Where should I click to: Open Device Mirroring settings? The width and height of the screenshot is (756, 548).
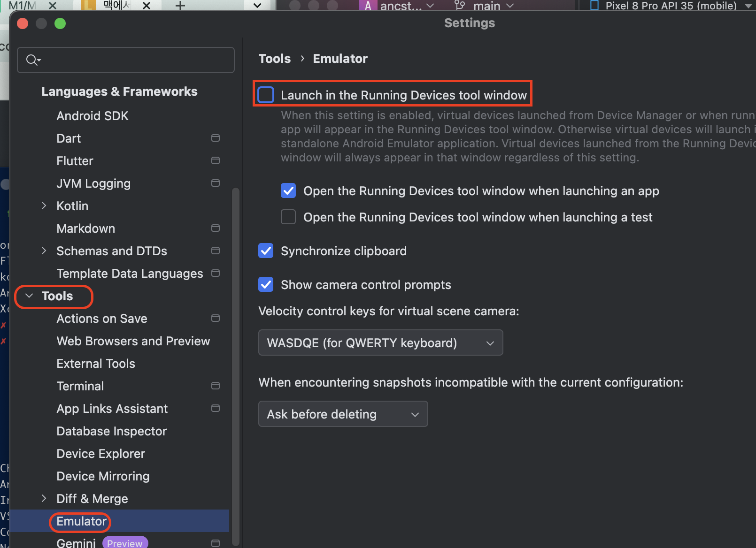click(103, 476)
